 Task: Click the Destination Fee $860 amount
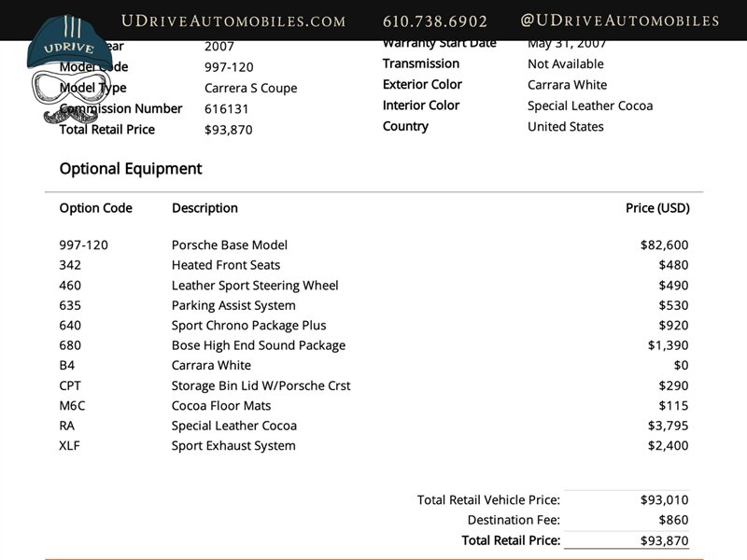click(673, 520)
